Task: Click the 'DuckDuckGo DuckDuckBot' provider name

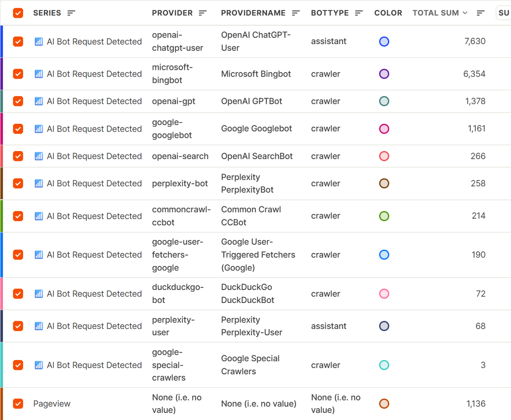Action: [248, 294]
